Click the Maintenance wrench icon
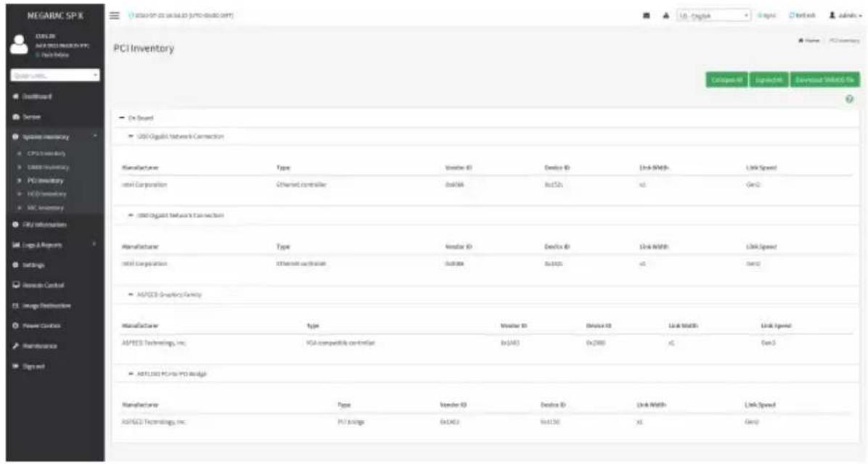This screenshot has width=868, height=464. click(x=15, y=346)
